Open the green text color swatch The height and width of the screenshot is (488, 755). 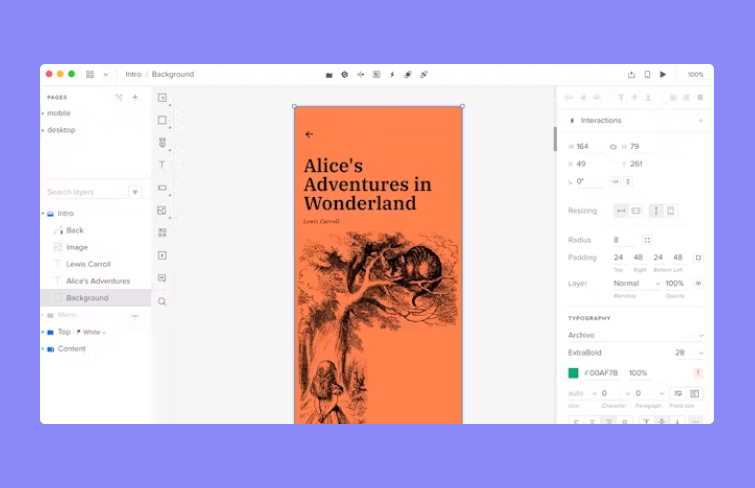point(573,373)
